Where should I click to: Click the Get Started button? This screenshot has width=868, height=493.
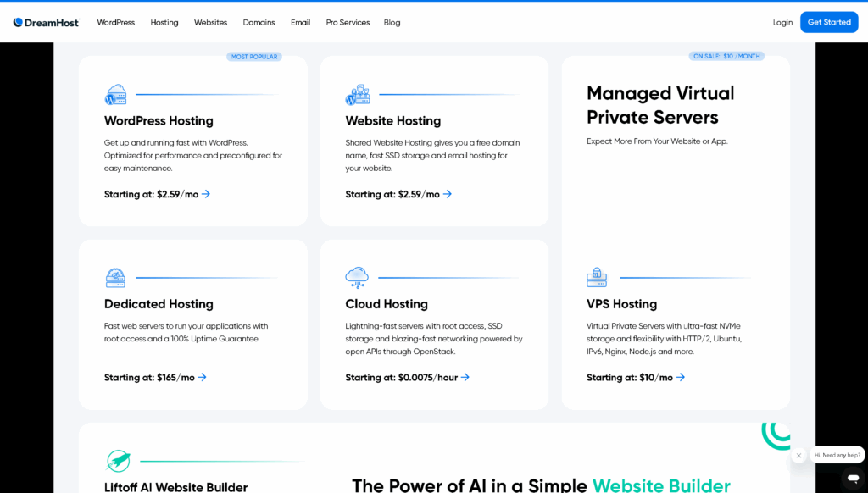click(829, 22)
